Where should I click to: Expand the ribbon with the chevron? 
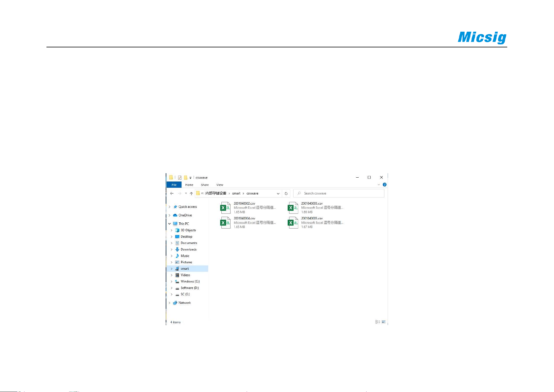379,184
